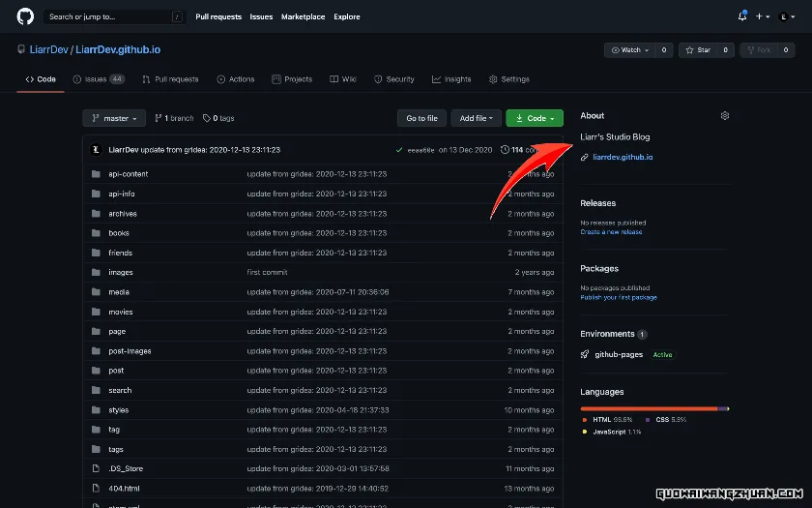Click the HTML language entry
Image resolution: width=812 pixels, height=508 pixels.
click(x=607, y=419)
